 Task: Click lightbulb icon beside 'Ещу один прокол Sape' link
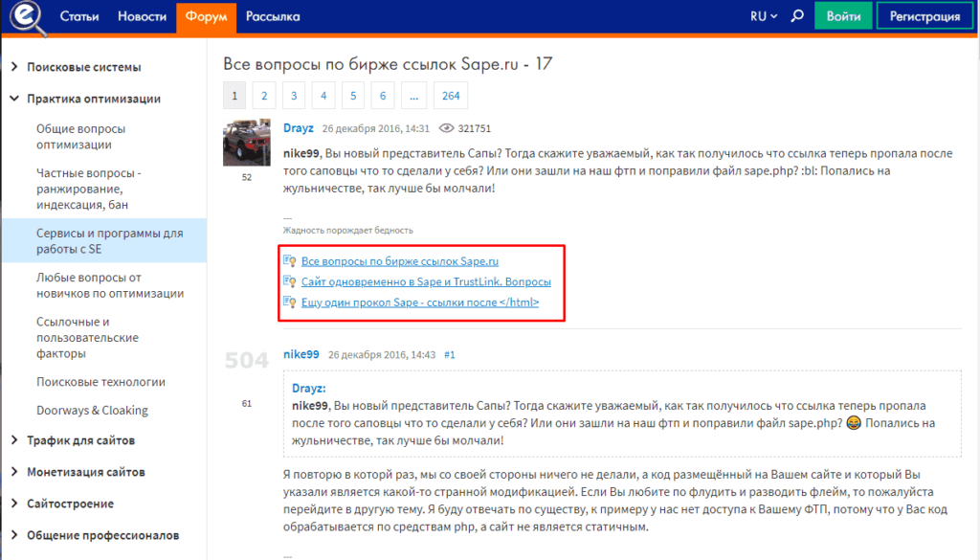point(289,302)
